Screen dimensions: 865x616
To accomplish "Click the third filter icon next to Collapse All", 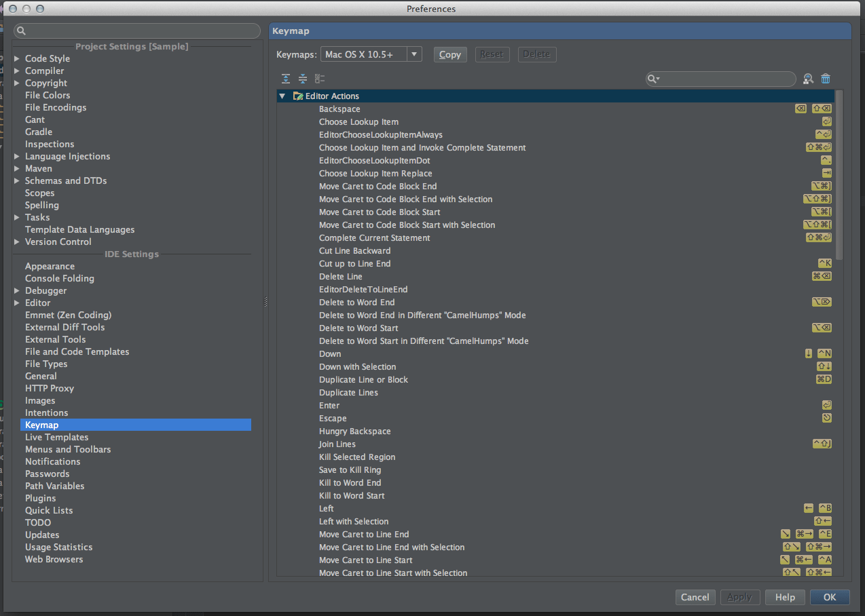I will click(319, 79).
